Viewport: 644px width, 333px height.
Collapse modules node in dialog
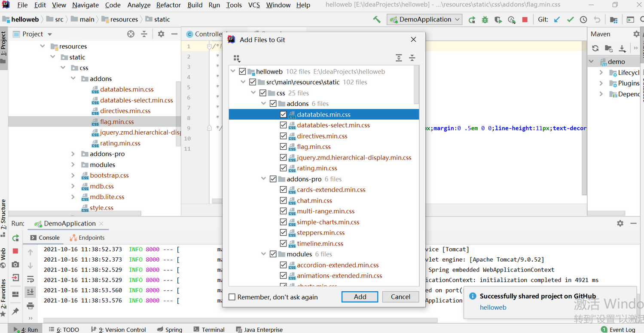[264, 254]
